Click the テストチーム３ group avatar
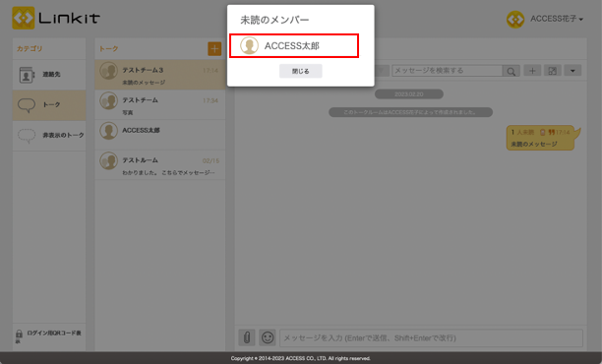This screenshot has height=364, width=602. [108, 71]
